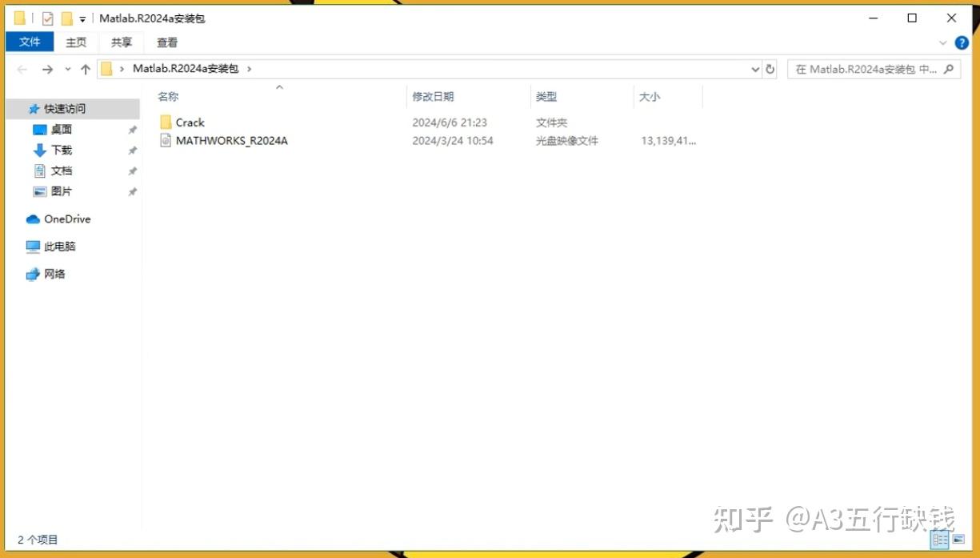Click the refresh icon in address bar
This screenshot has height=558, width=980.
point(770,69)
